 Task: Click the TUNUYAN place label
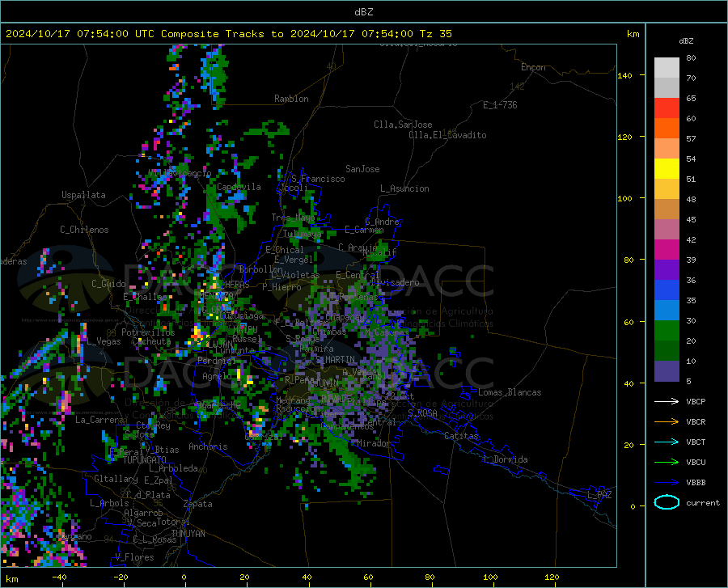[188, 534]
